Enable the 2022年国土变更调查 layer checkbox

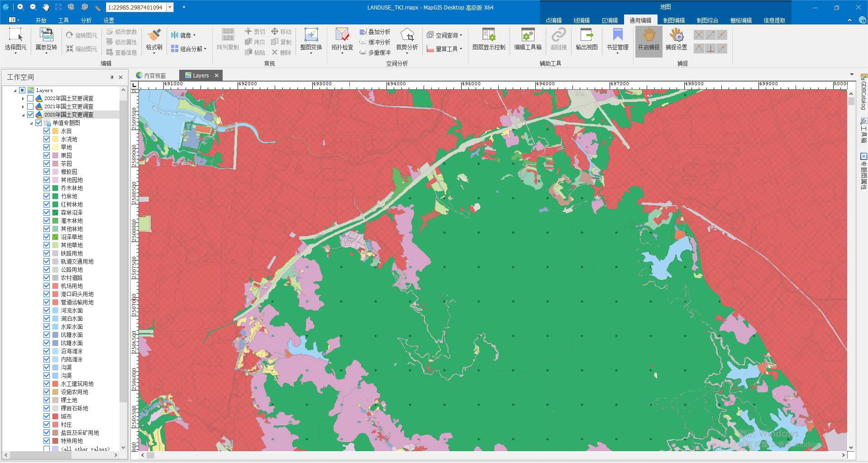pyautogui.click(x=30, y=98)
